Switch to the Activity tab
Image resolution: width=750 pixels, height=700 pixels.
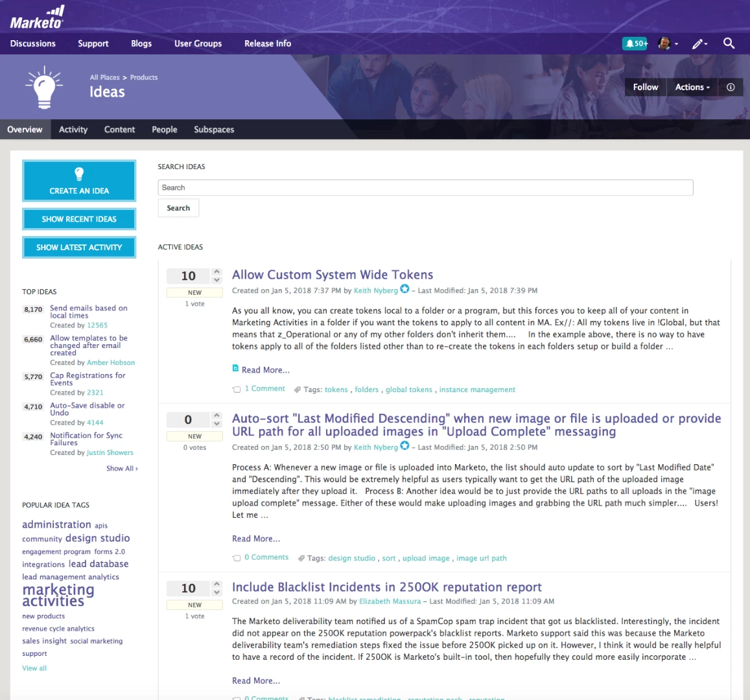pos(73,130)
